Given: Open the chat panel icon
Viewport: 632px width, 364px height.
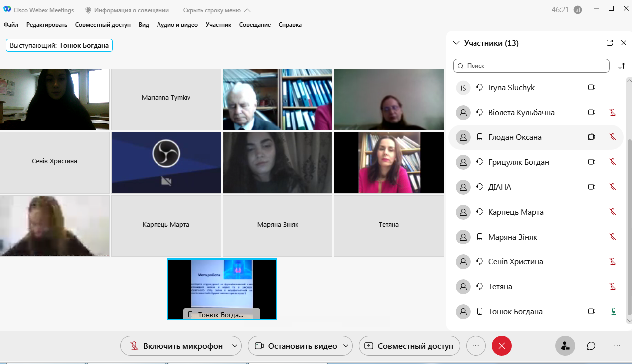Looking at the screenshot, I should 591,346.
